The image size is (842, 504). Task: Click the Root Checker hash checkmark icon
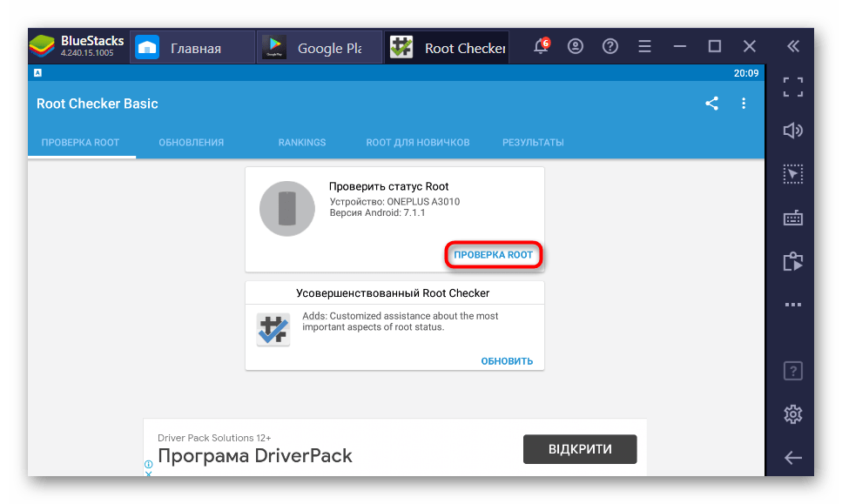(273, 329)
